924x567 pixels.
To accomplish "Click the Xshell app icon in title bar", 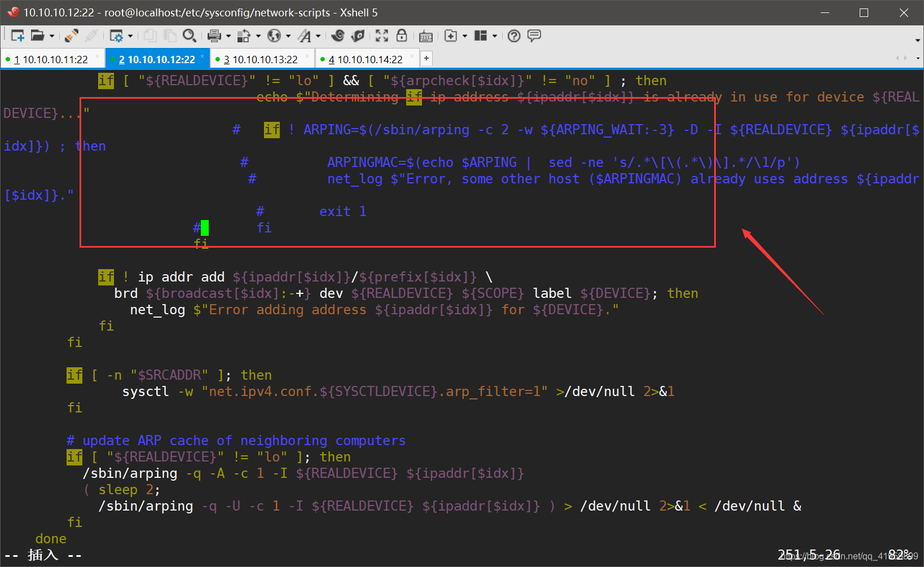I will [x=13, y=12].
